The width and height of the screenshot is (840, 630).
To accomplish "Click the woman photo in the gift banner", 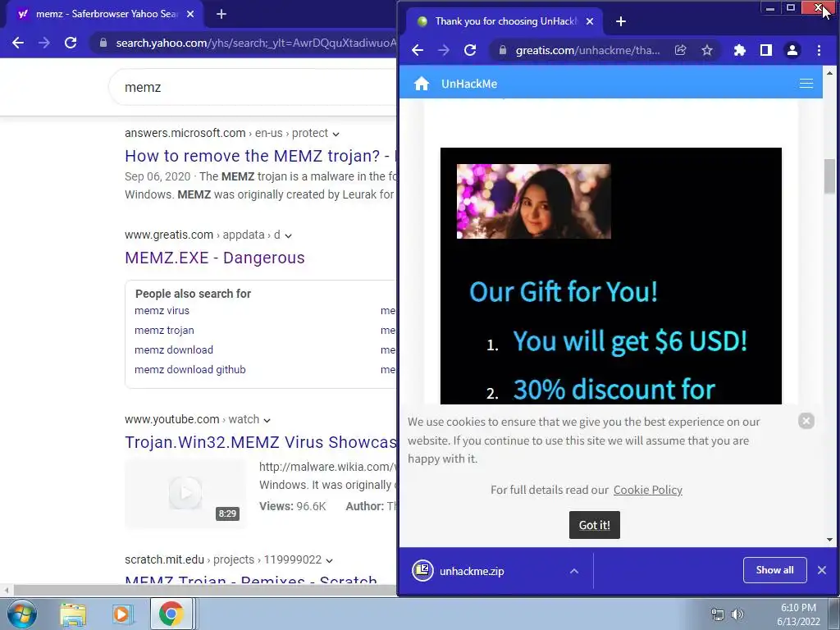I will (x=533, y=202).
